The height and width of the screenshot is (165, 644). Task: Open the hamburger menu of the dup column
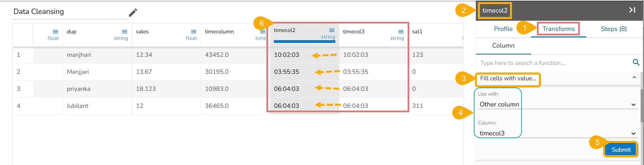pos(125,32)
